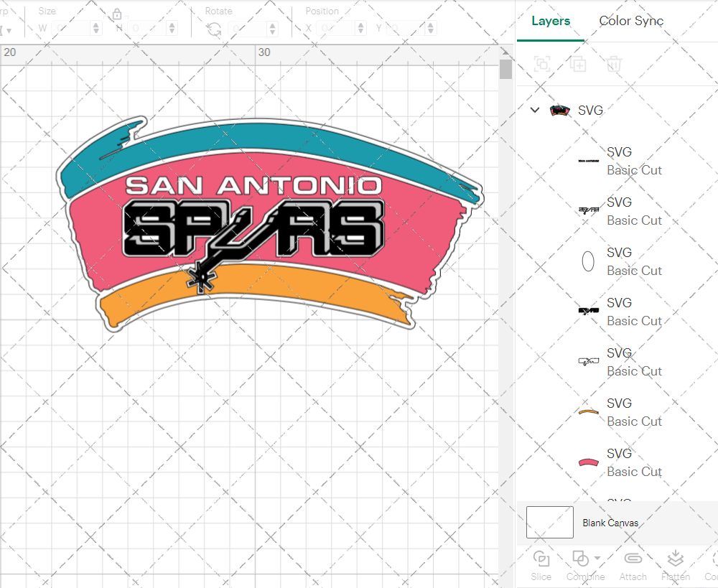Click the Attach paperclip icon
Image resolution: width=718 pixels, height=588 pixels.
click(633, 559)
